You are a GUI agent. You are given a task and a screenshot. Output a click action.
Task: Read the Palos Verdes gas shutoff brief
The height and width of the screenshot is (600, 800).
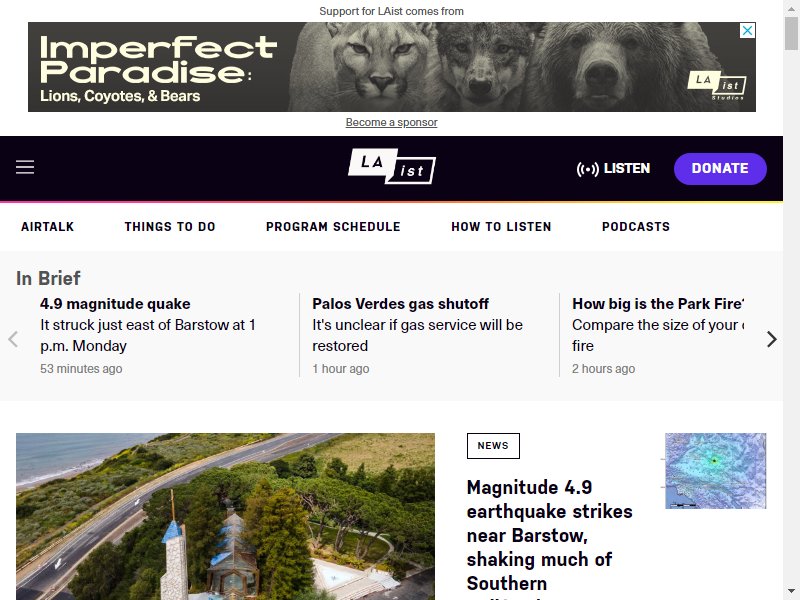coord(401,304)
